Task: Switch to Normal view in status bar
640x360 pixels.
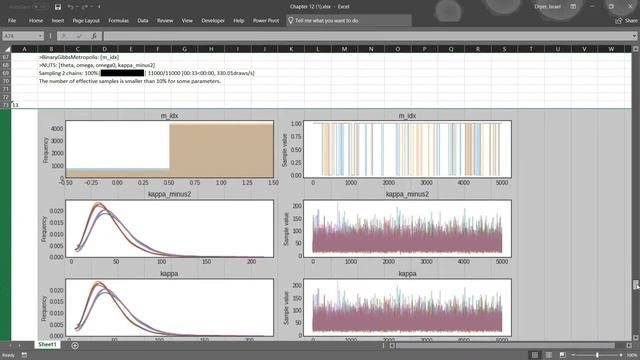Action: [x=534, y=355]
